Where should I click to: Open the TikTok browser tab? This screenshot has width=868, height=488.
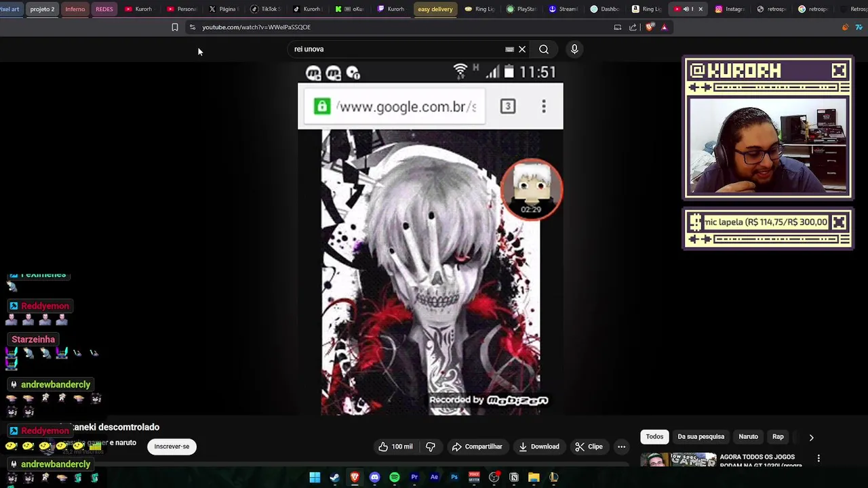pyautogui.click(x=265, y=9)
